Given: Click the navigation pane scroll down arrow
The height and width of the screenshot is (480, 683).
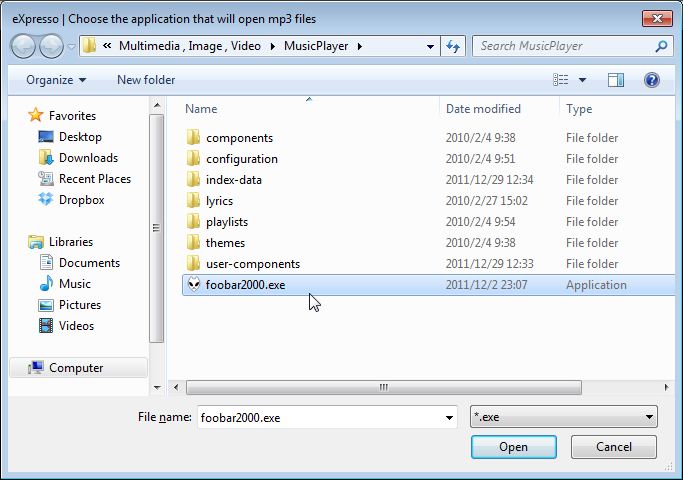Looking at the screenshot, I should (x=157, y=387).
